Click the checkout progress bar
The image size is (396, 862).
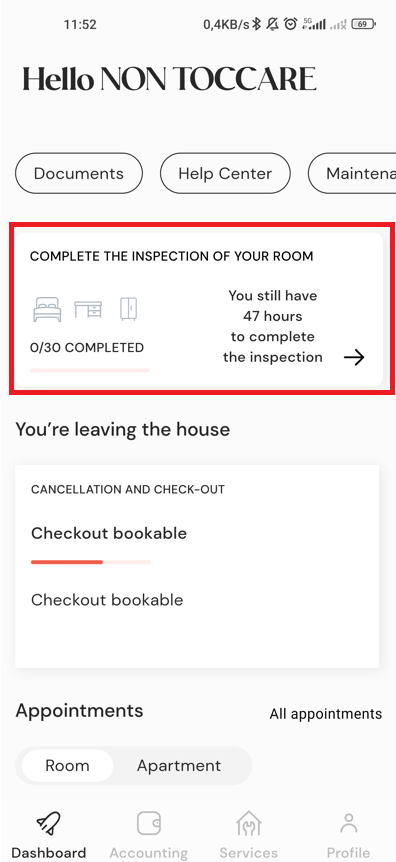(x=91, y=562)
